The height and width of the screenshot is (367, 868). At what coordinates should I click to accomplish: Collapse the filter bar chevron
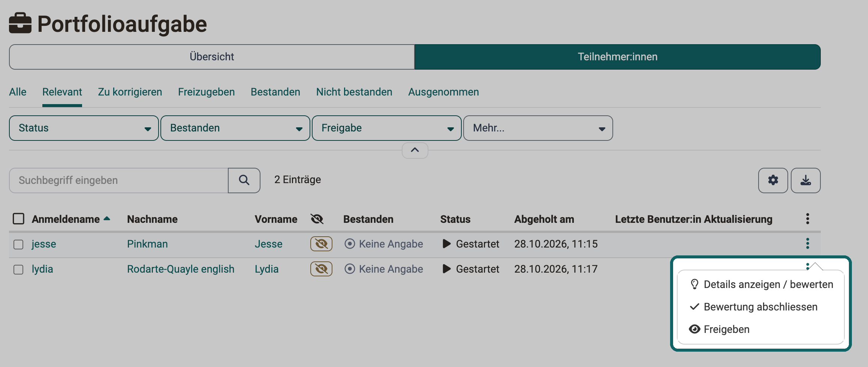point(415,150)
